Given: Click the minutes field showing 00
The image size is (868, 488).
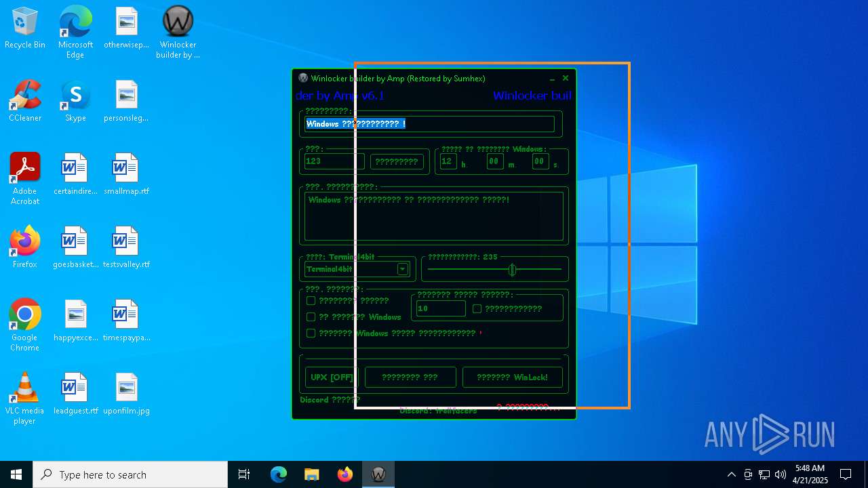Looking at the screenshot, I should point(494,161).
